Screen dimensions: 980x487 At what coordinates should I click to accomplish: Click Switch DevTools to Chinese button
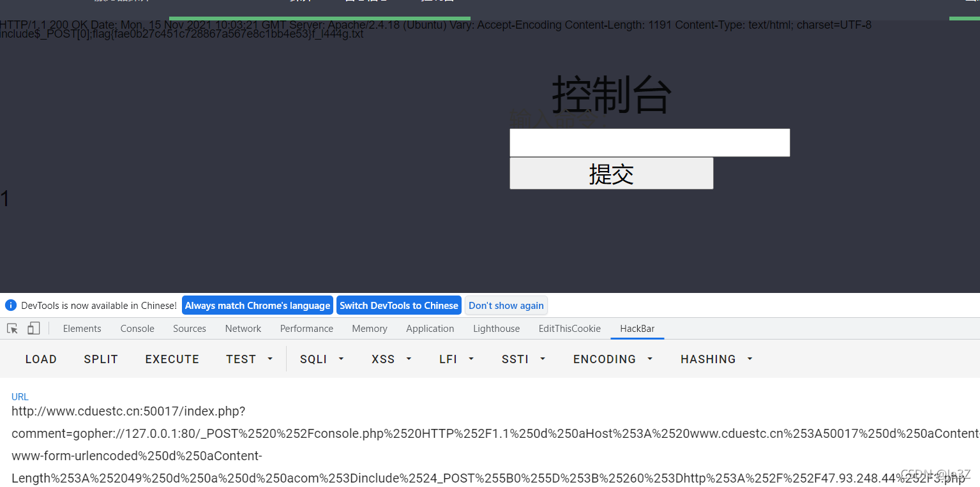399,306
